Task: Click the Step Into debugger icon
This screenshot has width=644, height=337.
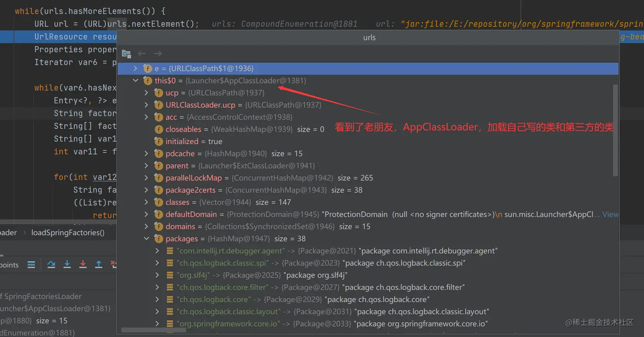Action: click(67, 264)
